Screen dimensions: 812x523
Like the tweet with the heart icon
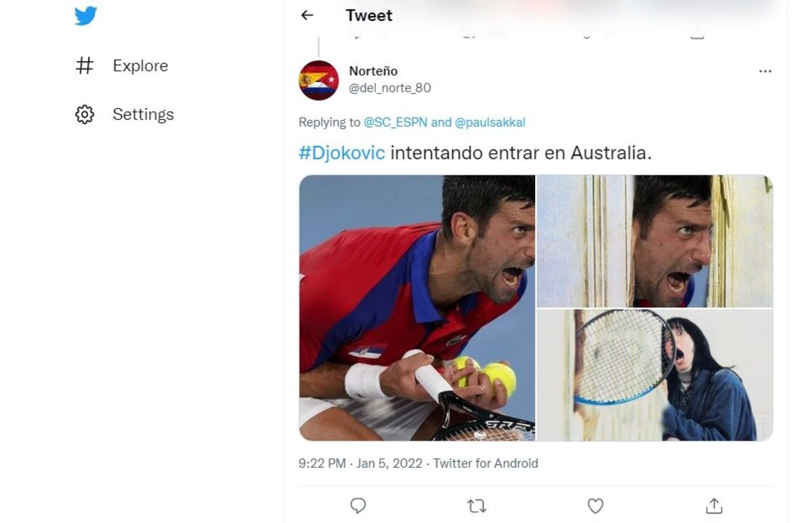[595, 506]
